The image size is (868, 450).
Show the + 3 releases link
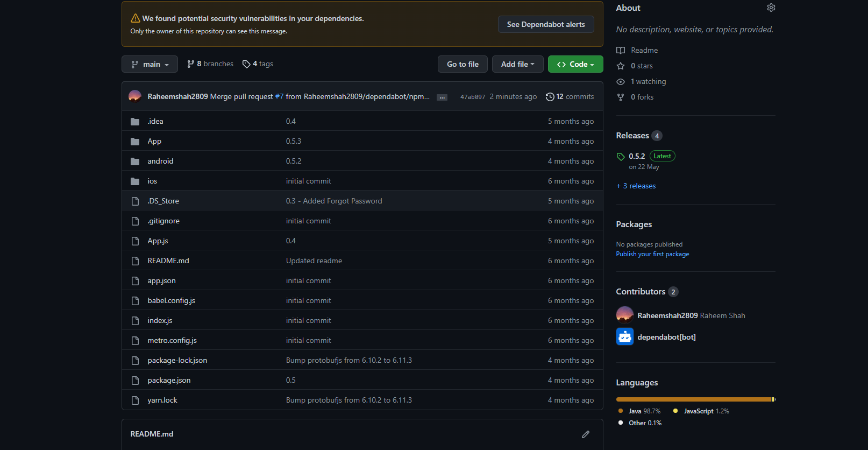point(636,186)
